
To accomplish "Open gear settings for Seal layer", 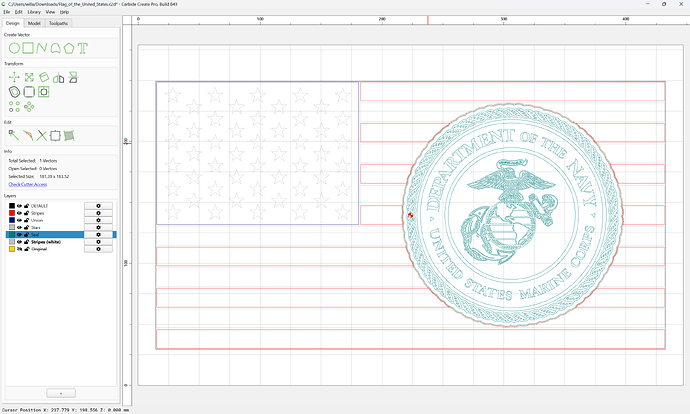I will (x=98, y=234).
